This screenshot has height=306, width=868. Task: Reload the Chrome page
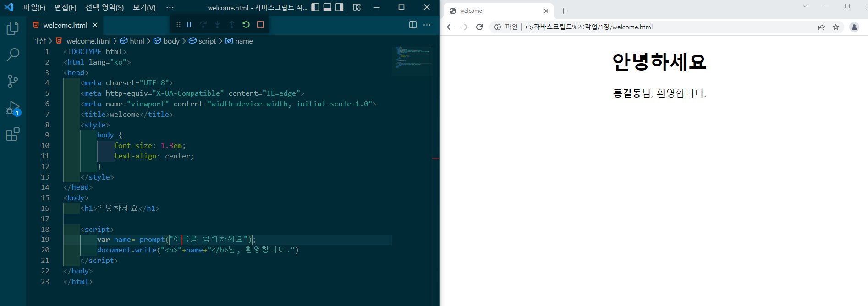(x=479, y=27)
